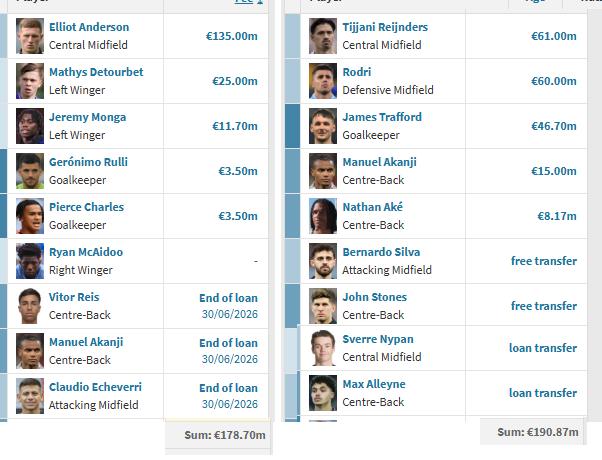Image resolution: width=602 pixels, height=460 pixels.
Task: Open Gerónimo Rulli goalkeeper photo
Action: click(x=30, y=171)
